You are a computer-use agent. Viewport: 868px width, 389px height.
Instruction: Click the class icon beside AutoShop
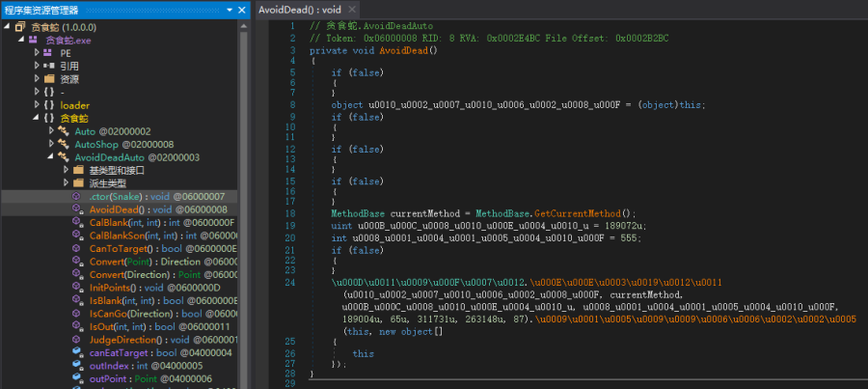[x=63, y=144]
